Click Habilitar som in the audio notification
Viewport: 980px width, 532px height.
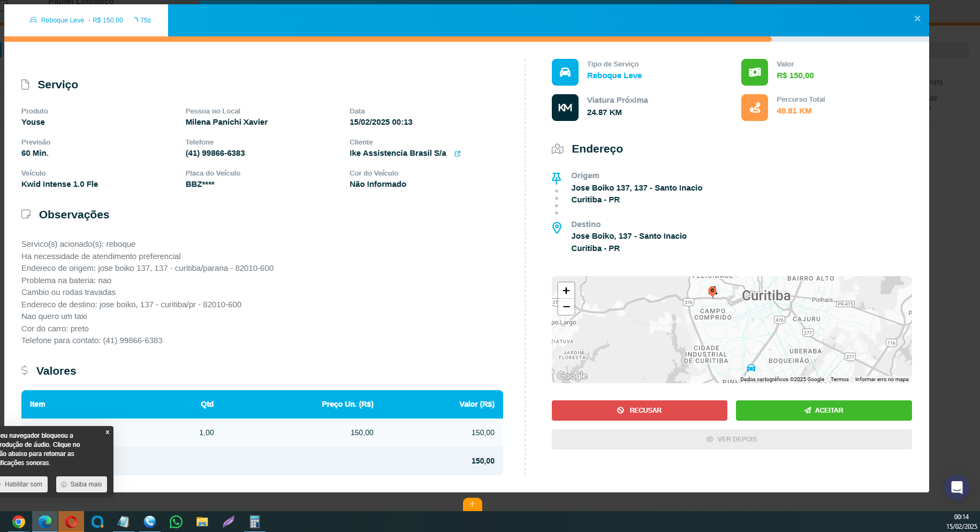[23, 484]
